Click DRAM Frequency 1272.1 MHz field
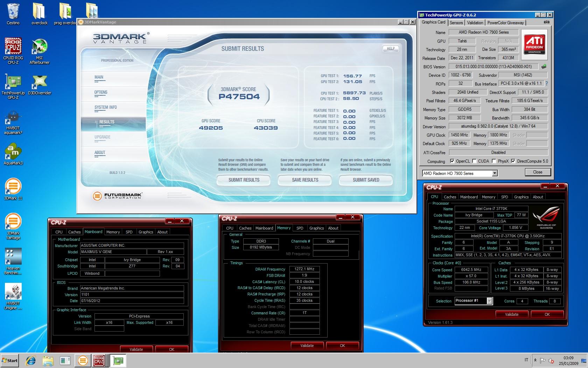This screenshot has height=368, width=588. click(x=304, y=269)
